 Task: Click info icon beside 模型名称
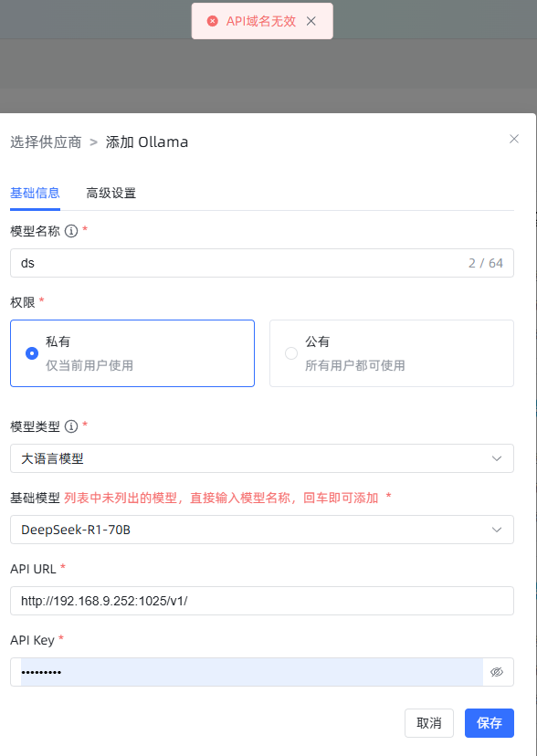(x=71, y=231)
